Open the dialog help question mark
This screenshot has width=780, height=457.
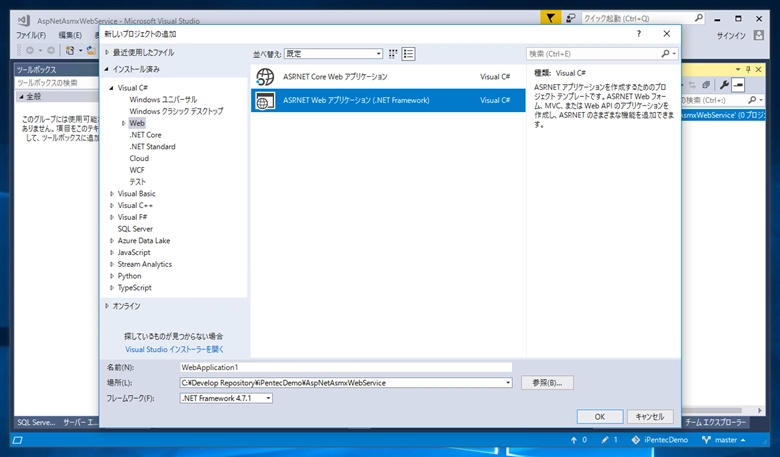pyautogui.click(x=638, y=34)
